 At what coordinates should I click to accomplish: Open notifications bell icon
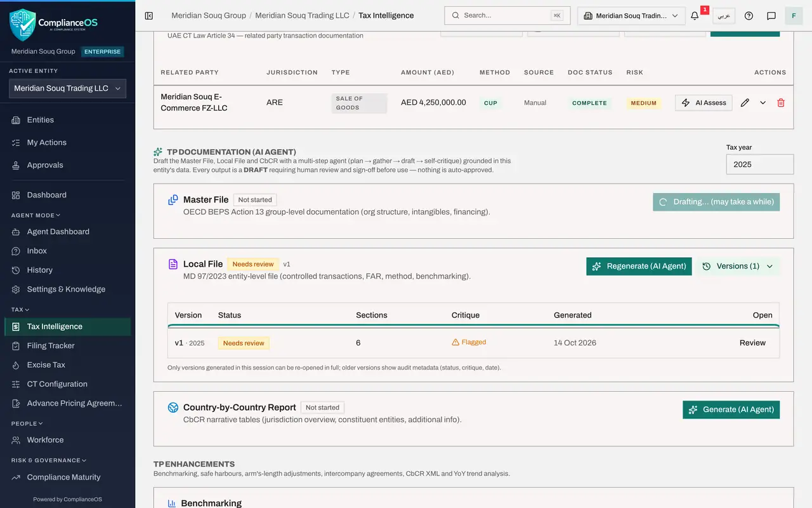695,16
